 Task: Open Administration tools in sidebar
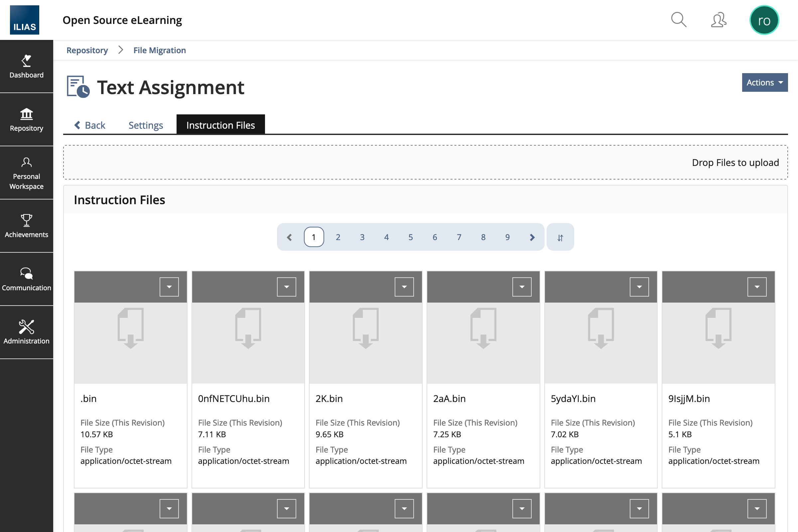point(27,332)
